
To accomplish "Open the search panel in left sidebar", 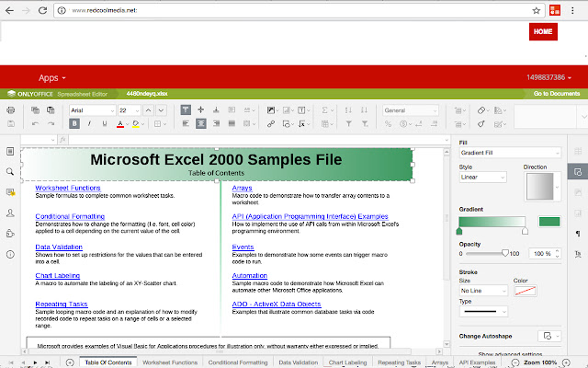I will [9, 171].
